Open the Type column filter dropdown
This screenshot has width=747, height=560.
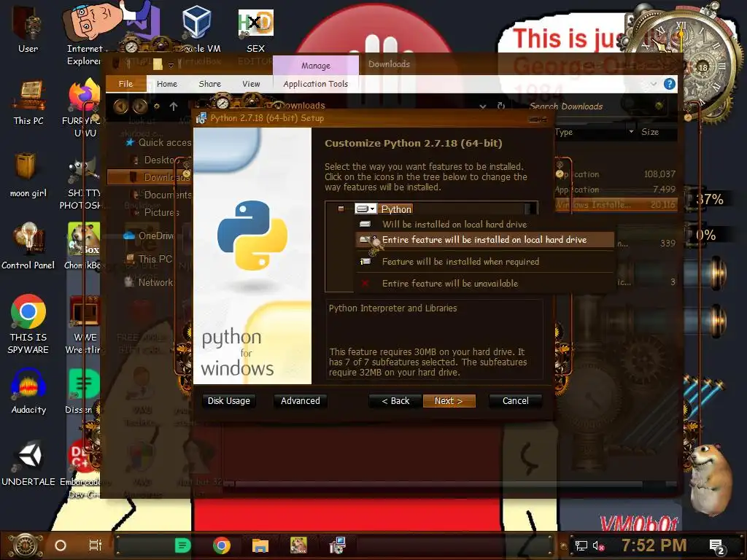tap(631, 131)
